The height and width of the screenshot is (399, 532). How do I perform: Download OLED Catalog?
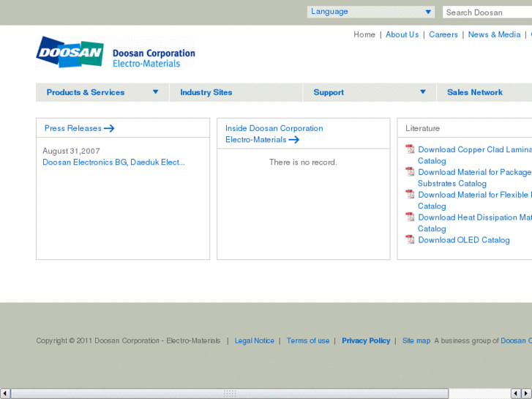click(x=464, y=240)
